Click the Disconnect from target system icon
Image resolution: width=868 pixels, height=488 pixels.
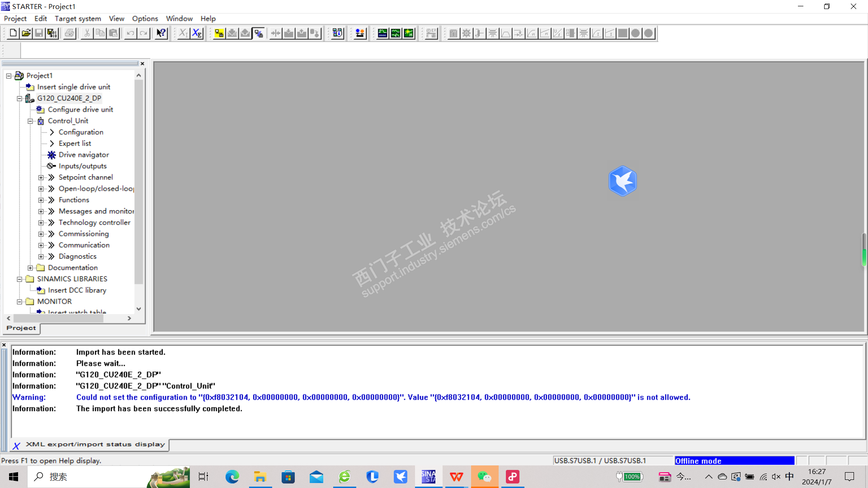click(x=259, y=33)
